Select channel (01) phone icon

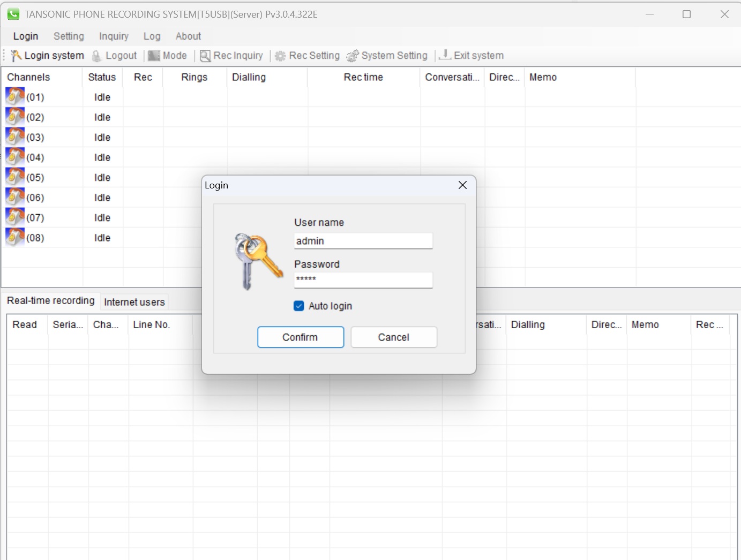[x=15, y=96]
